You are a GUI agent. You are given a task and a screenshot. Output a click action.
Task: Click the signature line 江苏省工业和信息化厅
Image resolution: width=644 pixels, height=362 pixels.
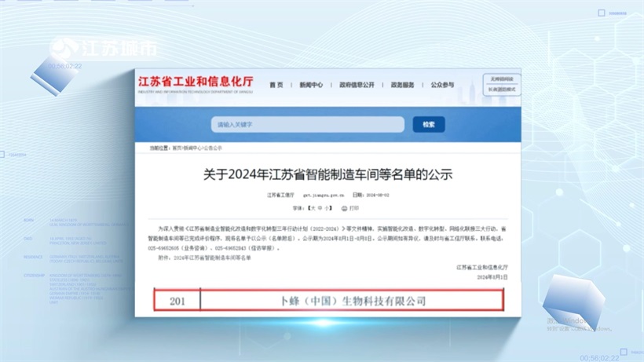(x=481, y=268)
